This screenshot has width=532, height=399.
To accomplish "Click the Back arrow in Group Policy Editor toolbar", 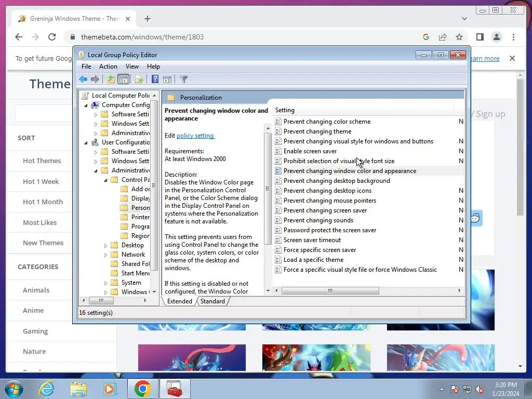I will click(x=83, y=79).
